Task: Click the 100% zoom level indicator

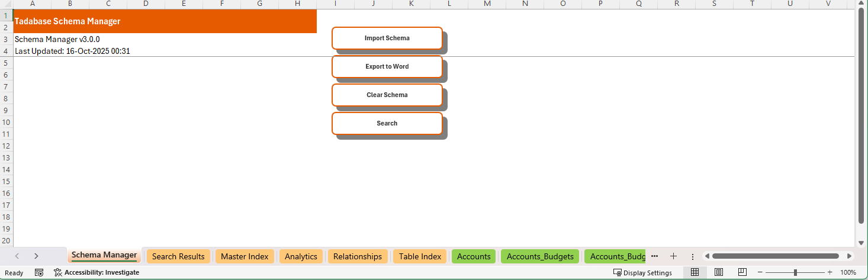Action: point(848,272)
